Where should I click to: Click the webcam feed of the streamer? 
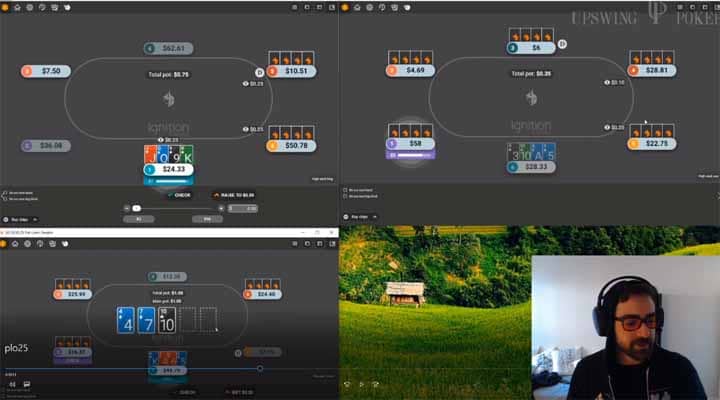(625, 327)
